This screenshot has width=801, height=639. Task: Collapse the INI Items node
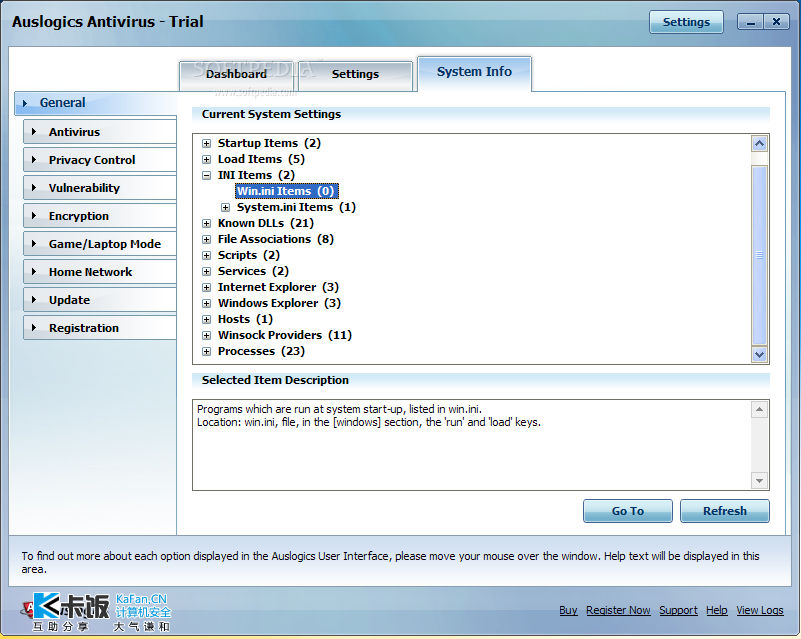pos(206,175)
